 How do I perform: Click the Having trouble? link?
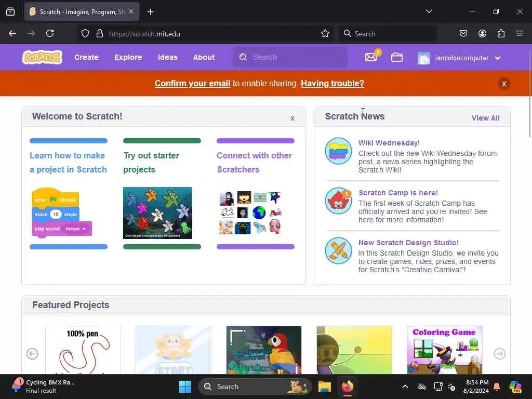pos(332,84)
